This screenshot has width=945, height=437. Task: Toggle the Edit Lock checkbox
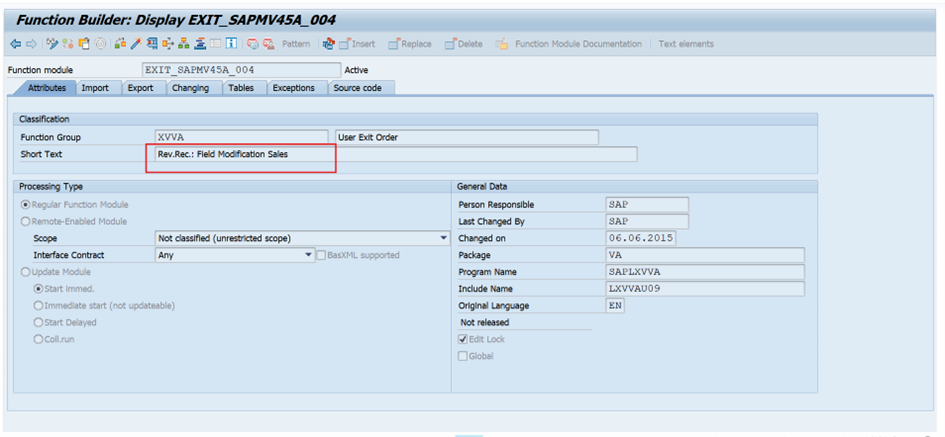click(462, 340)
